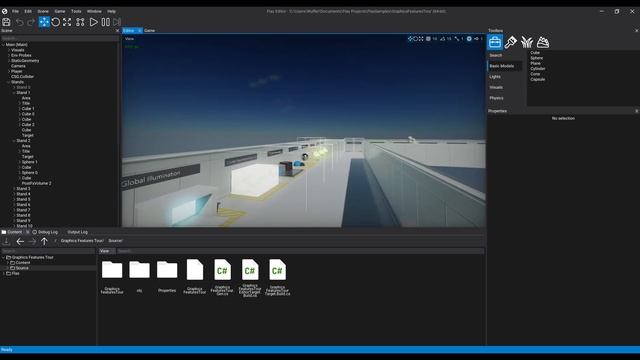Select the Scale gizmo tool
Screen dimensions: 640x360
pos(67,22)
